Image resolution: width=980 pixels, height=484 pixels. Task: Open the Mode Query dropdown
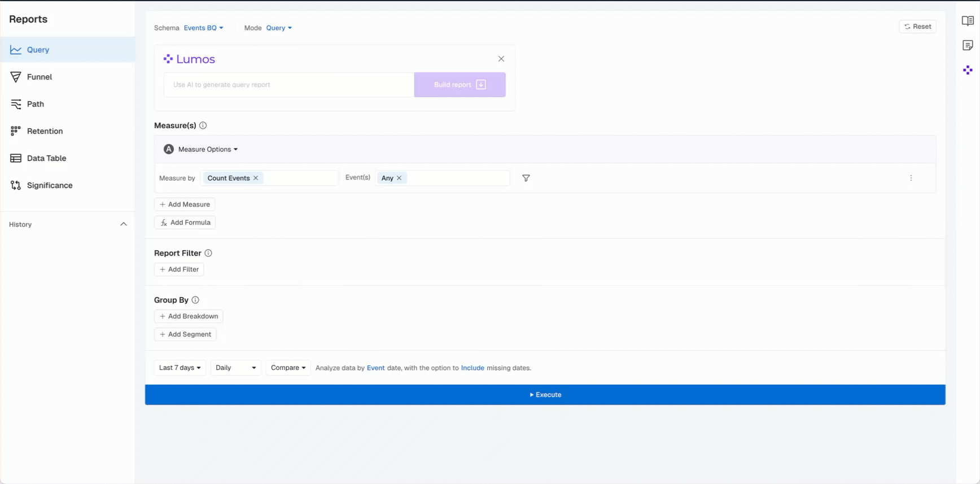click(x=279, y=28)
